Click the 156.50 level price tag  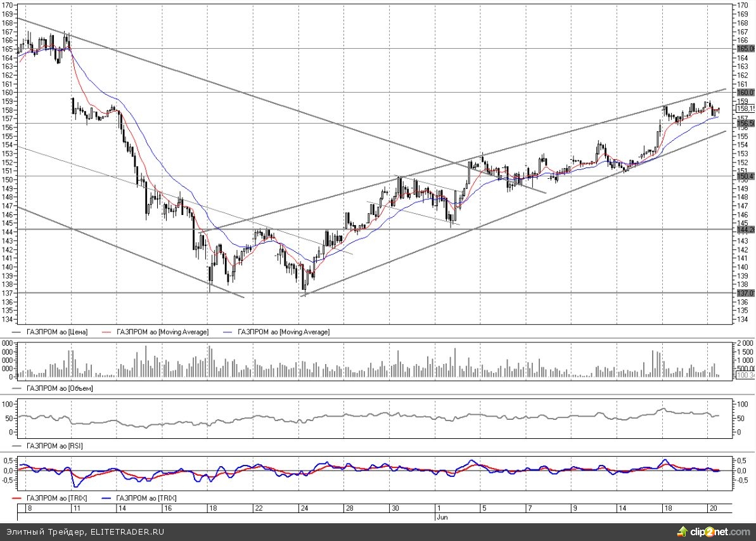click(x=745, y=124)
